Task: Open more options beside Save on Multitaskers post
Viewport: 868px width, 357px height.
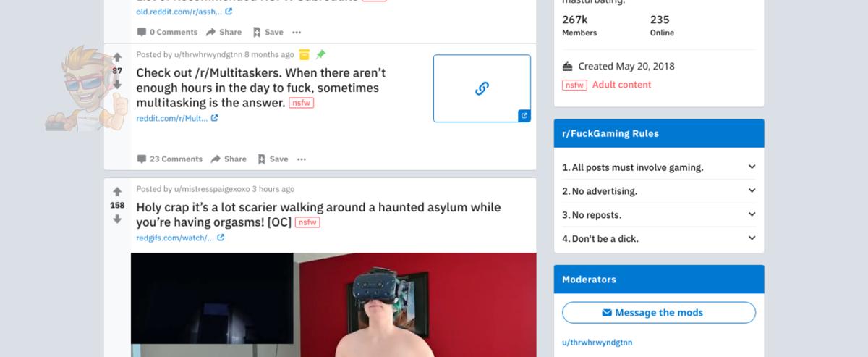Action: (x=302, y=159)
